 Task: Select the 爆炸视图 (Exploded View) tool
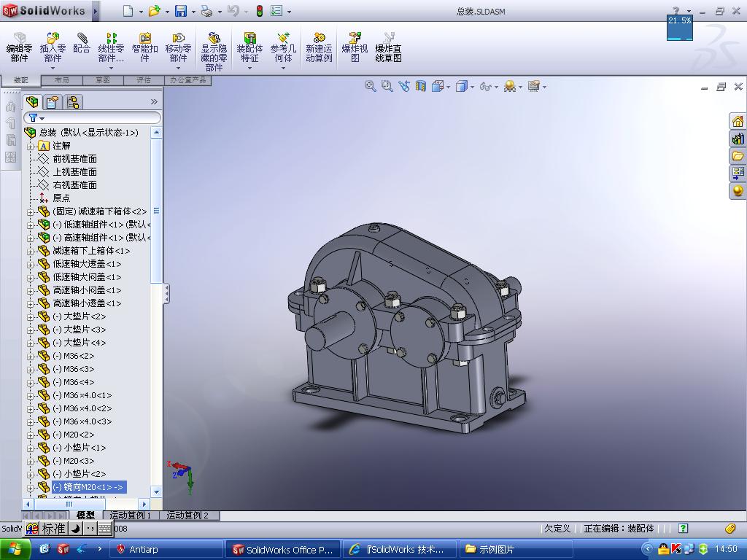[355, 47]
